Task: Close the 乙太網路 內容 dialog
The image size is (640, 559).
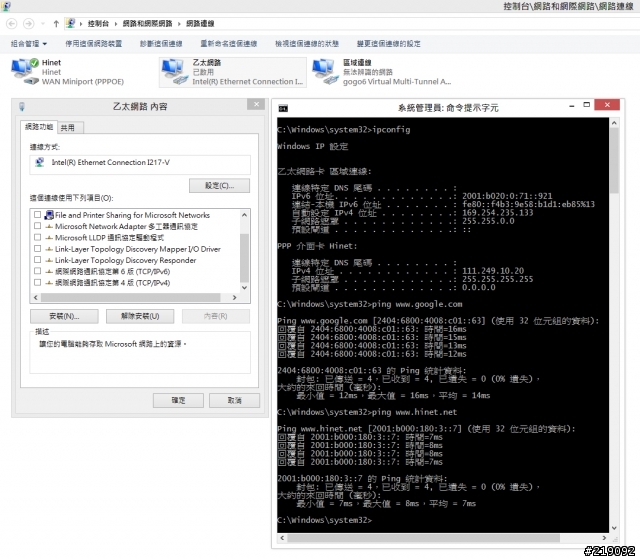Action: click(x=256, y=104)
